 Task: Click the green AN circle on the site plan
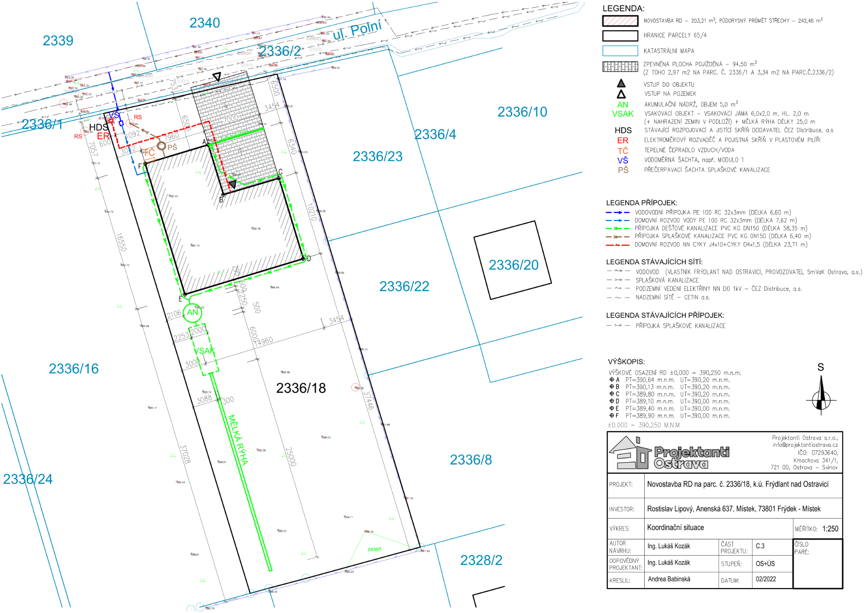tap(192, 313)
